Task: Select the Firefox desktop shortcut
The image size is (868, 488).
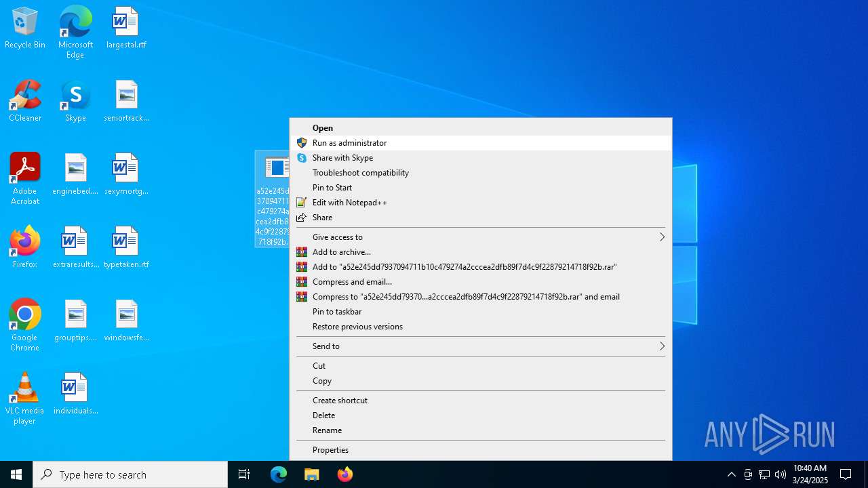Action: (x=25, y=248)
